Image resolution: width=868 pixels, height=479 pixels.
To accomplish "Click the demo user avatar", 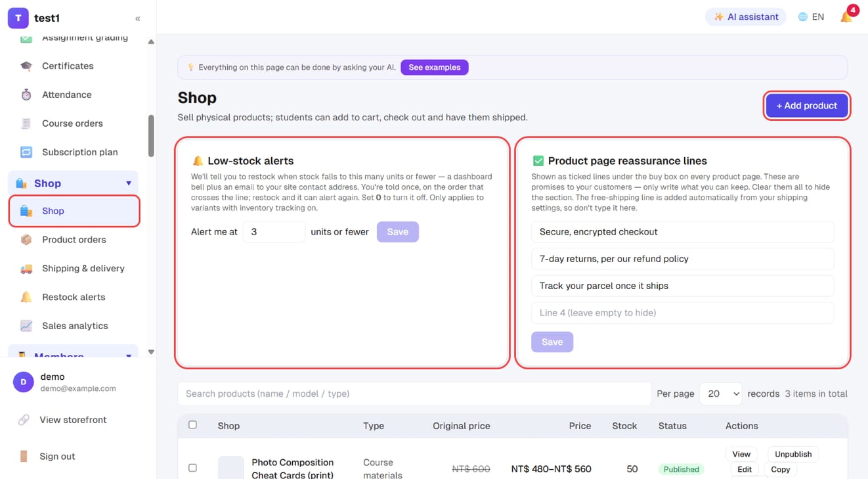I will 24,382.
